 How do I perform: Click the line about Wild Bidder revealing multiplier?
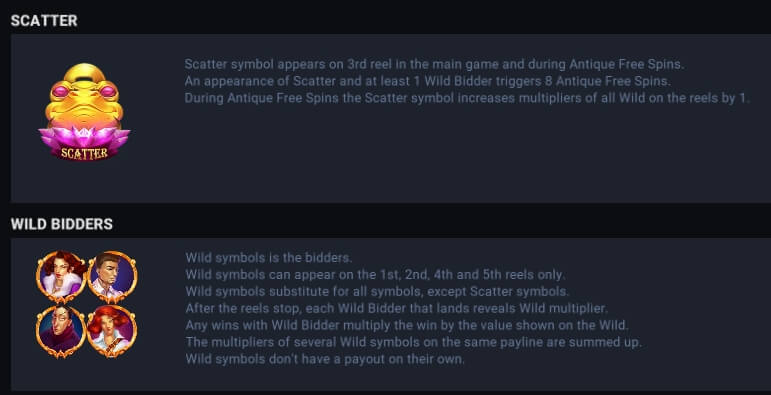397,308
